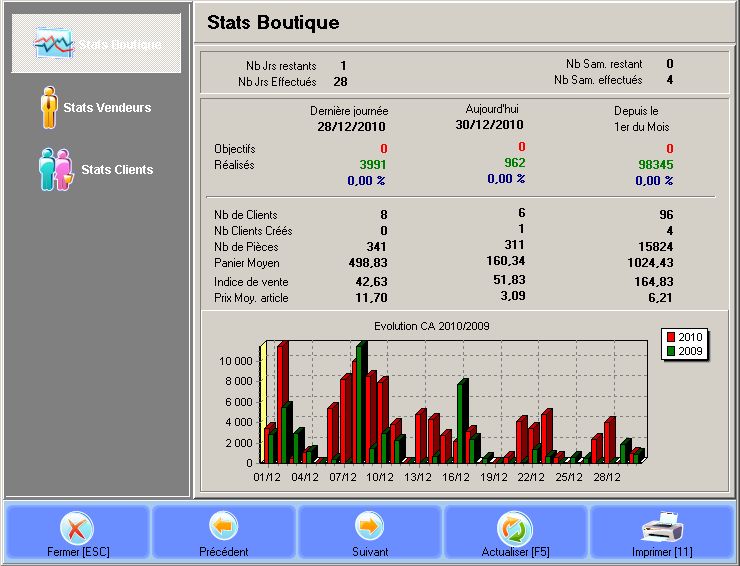The height and width of the screenshot is (566, 740).
Task: Click the date 30/12/2010
Action: 489,125
